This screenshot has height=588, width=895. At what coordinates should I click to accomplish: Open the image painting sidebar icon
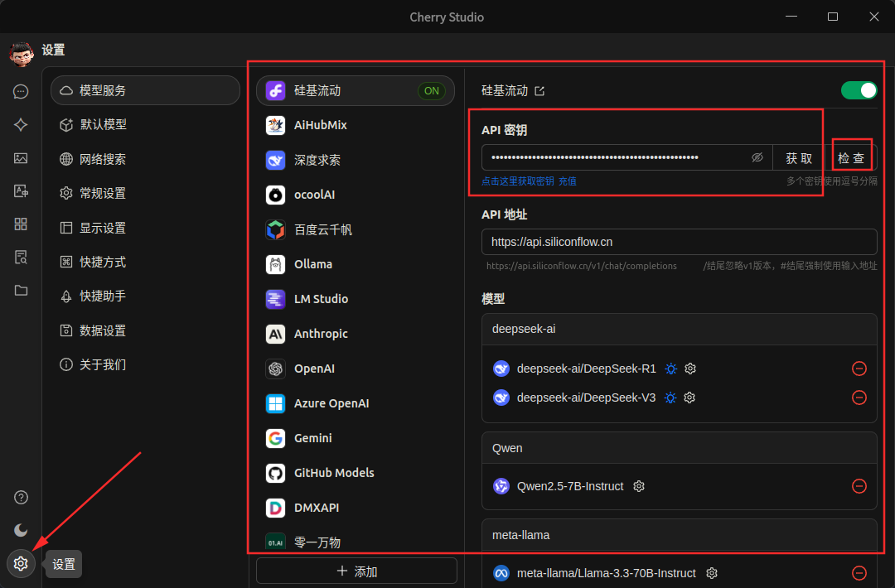[x=21, y=158]
